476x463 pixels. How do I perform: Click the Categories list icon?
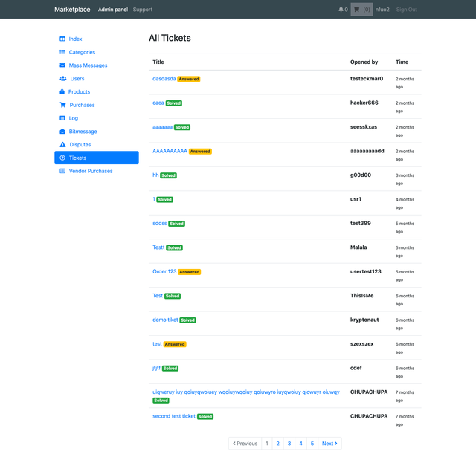(x=62, y=52)
